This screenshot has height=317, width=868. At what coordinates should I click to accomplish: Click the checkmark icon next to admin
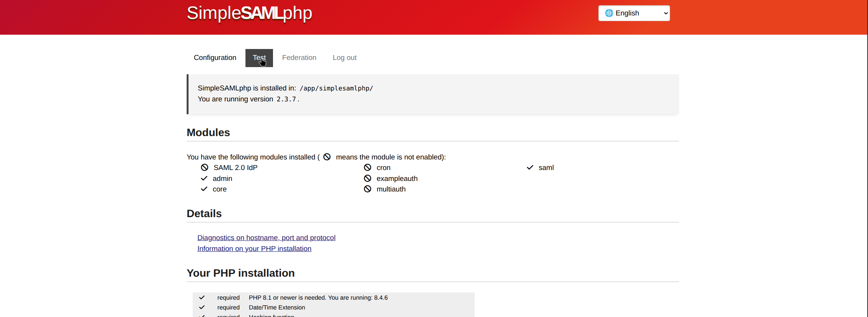(204, 178)
